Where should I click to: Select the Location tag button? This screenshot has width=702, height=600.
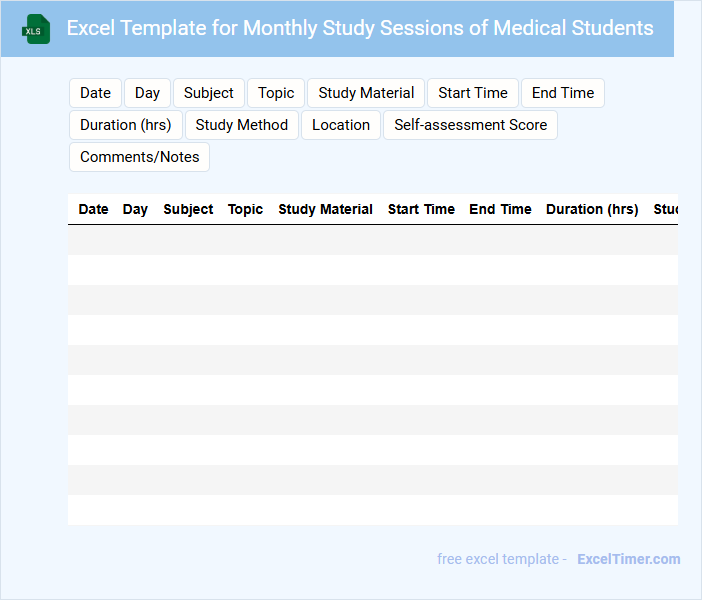click(x=341, y=125)
